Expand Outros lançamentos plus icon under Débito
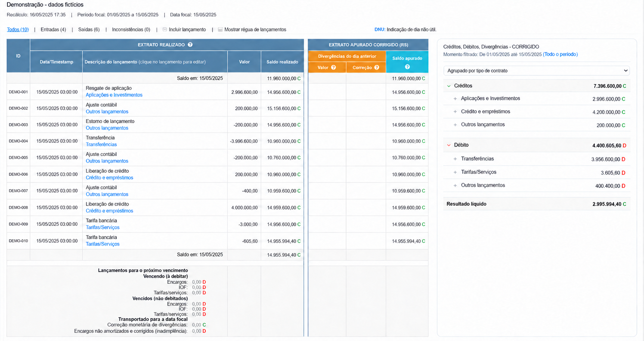644x341 pixels. [455, 185]
